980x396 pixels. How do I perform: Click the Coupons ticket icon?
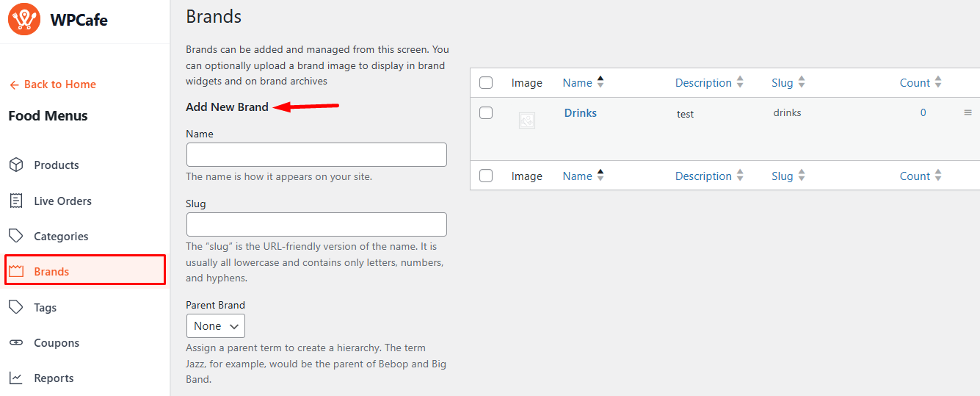[x=16, y=343]
